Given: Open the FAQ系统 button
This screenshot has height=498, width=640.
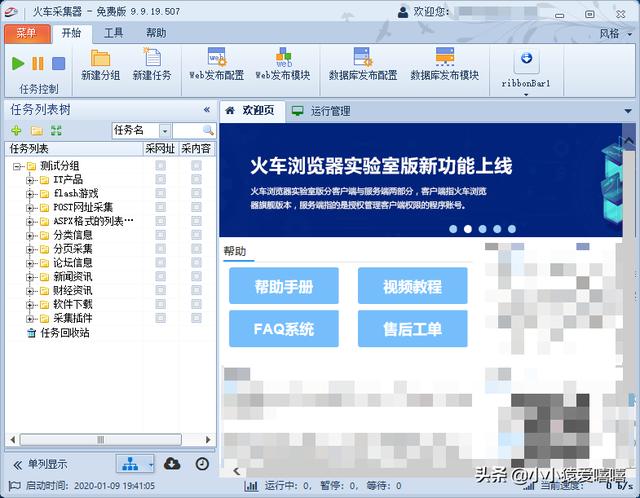Looking at the screenshot, I should (x=284, y=329).
